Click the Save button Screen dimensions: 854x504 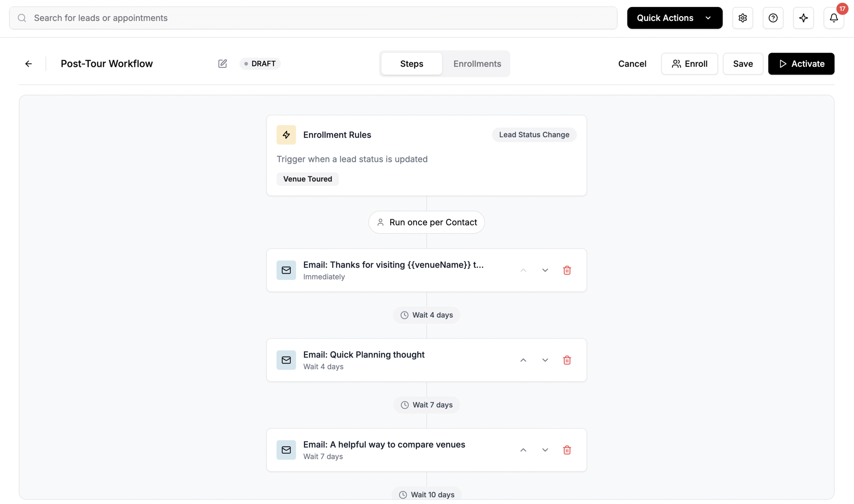pos(743,64)
